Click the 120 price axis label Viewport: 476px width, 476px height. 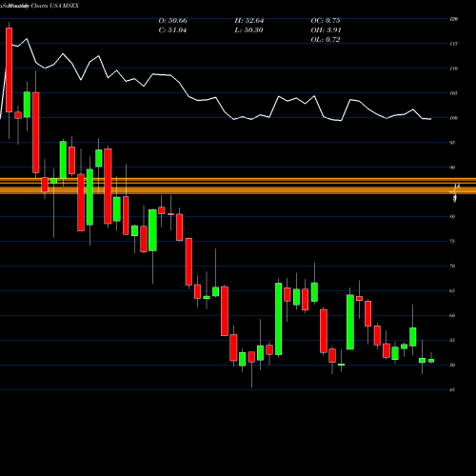coord(454,19)
